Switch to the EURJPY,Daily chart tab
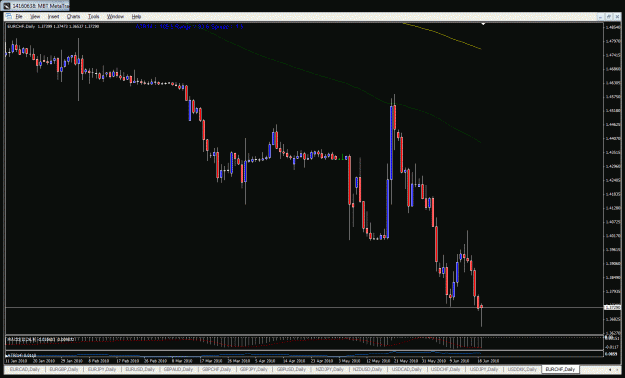This screenshot has height=378, width=625. pyautogui.click(x=102, y=369)
